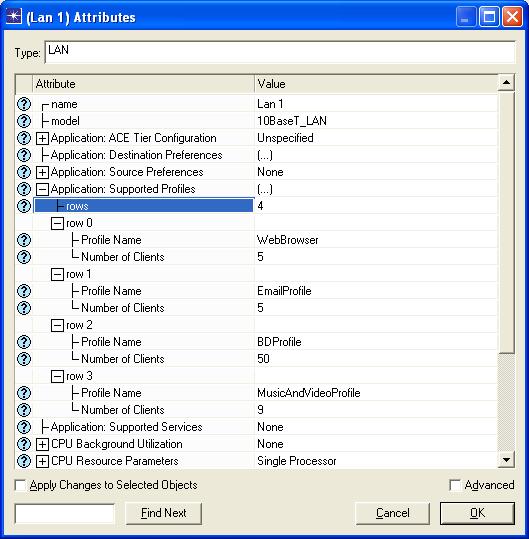The width and height of the screenshot is (529, 539).
Task: Expand Application: Source Preferences
Action: pyautogui.click(x=42, y=172)
